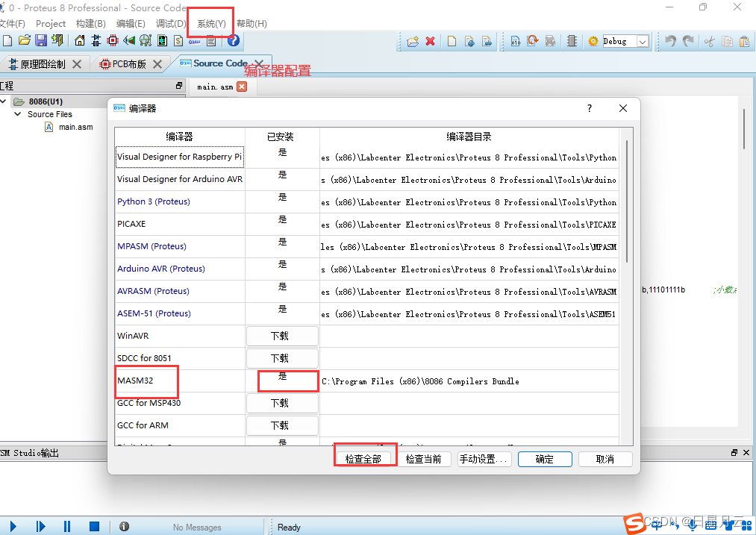
Task: Click the 检查当前 button
Action: (x=423, y=460)
